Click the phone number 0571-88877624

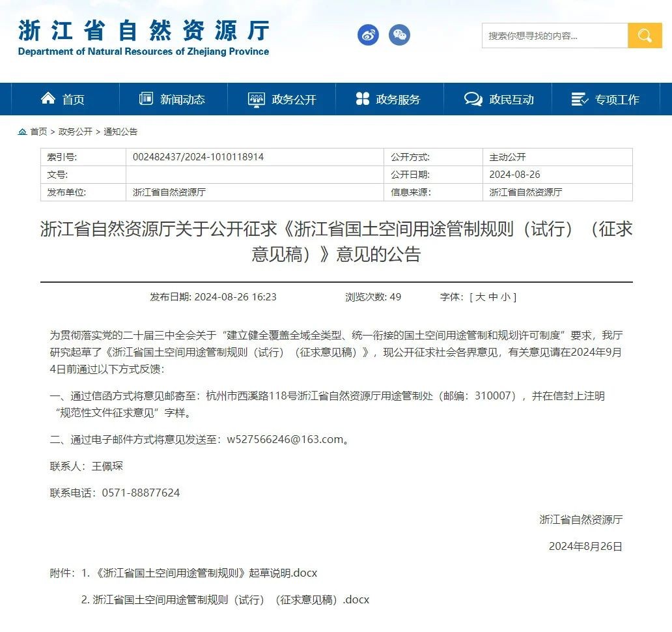click(141, 493)
